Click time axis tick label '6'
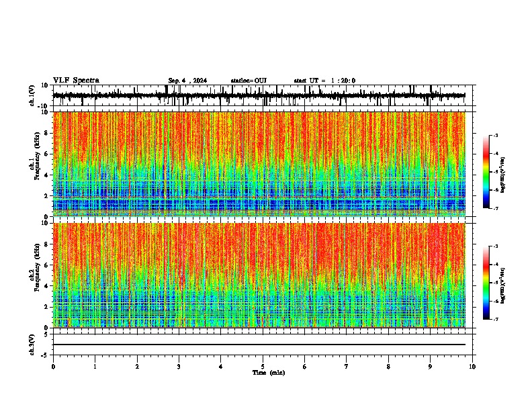The width and height of the screenshot is (532, 411). (305, 367)
